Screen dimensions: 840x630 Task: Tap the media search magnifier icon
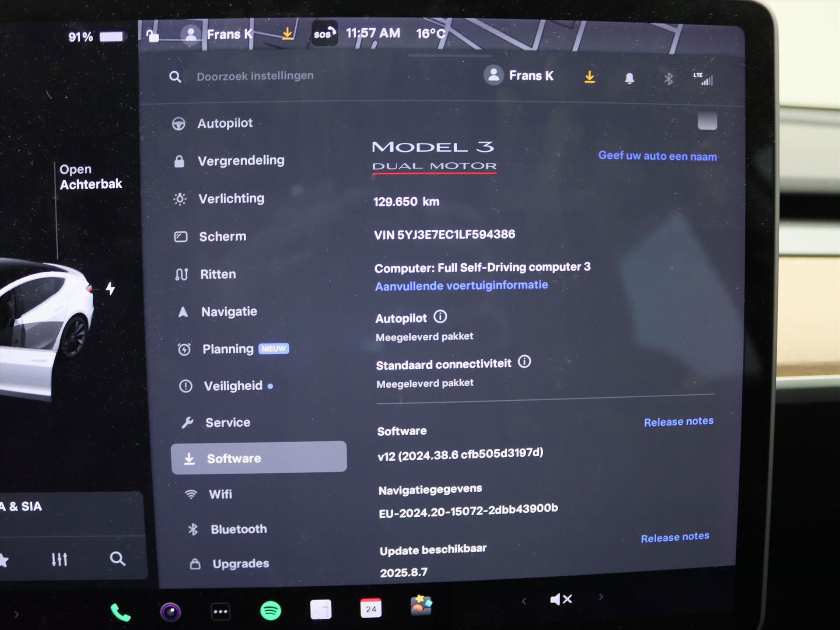coord(117,559)
